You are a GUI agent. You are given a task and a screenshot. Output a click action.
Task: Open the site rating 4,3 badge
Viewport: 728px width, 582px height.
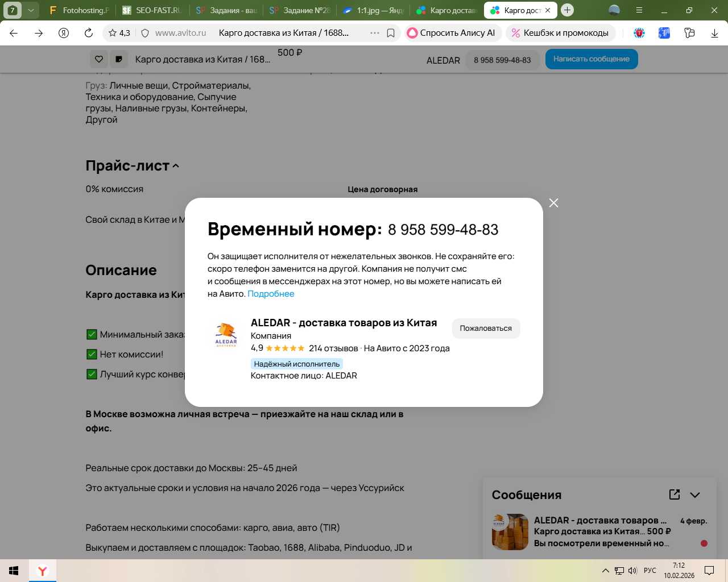(x=119, y=33)
